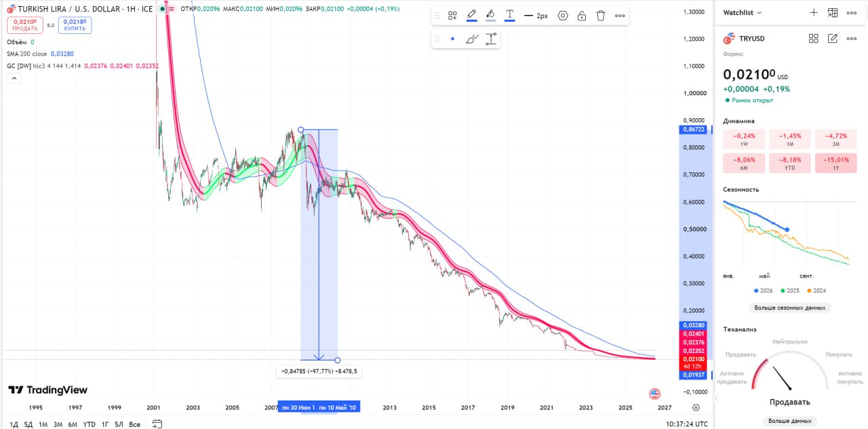Lock the selected drawing
This screenshot has height=429, width=868.
coord(582,16)
